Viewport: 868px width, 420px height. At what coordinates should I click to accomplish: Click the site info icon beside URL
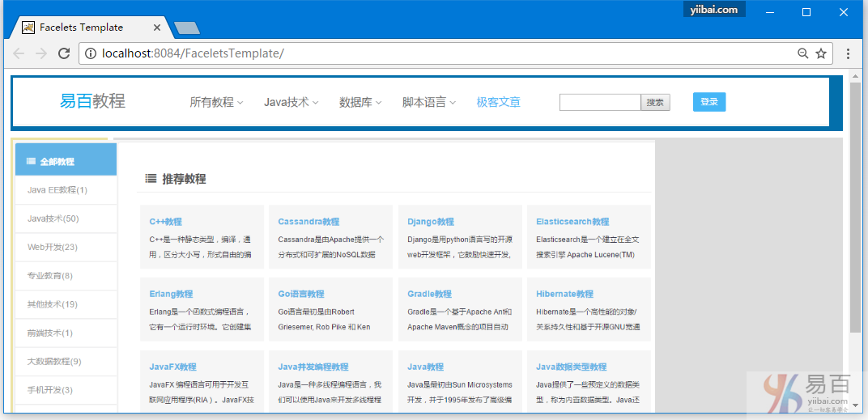90,53
